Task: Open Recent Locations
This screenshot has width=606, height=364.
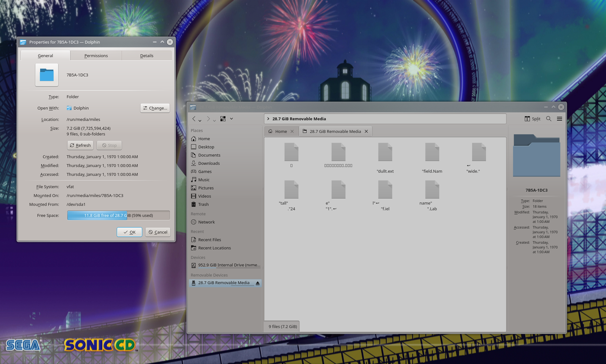Action: tap(225, 248)
